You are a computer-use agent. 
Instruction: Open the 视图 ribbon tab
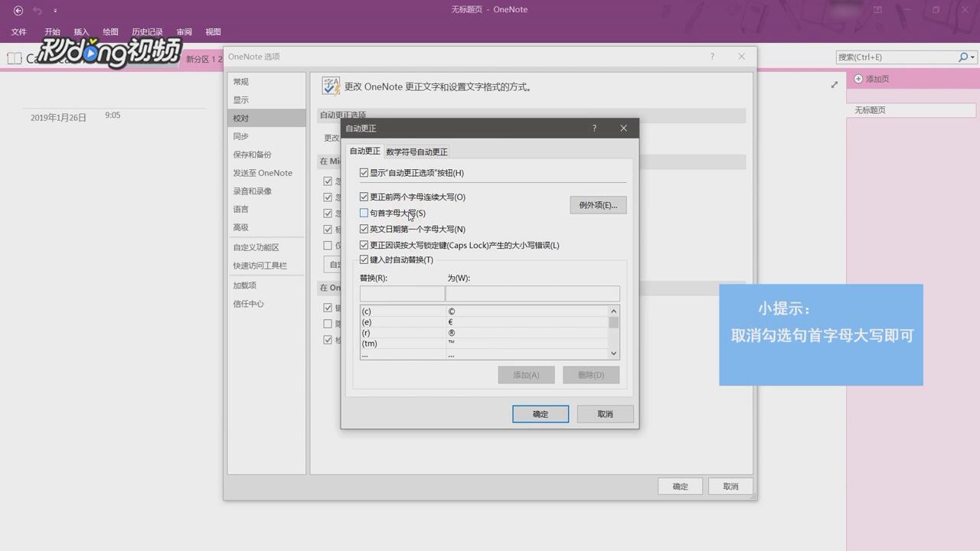(213, 32)
